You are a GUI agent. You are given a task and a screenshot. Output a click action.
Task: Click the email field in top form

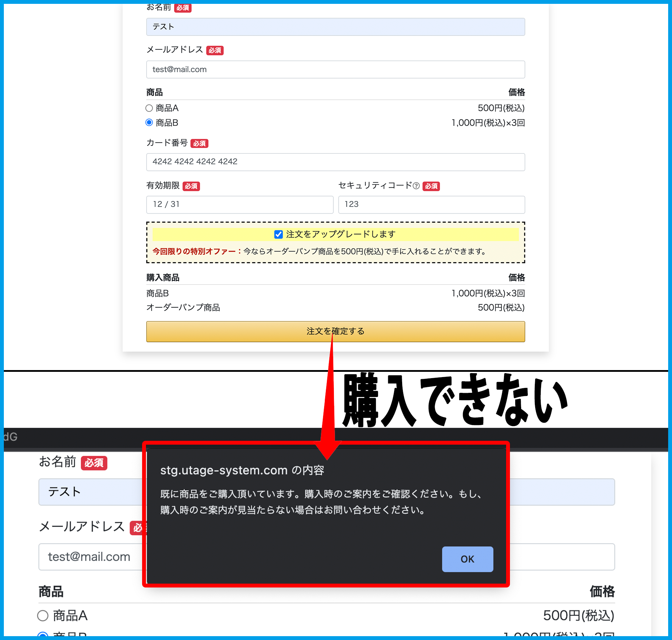(x=335, y=69)
